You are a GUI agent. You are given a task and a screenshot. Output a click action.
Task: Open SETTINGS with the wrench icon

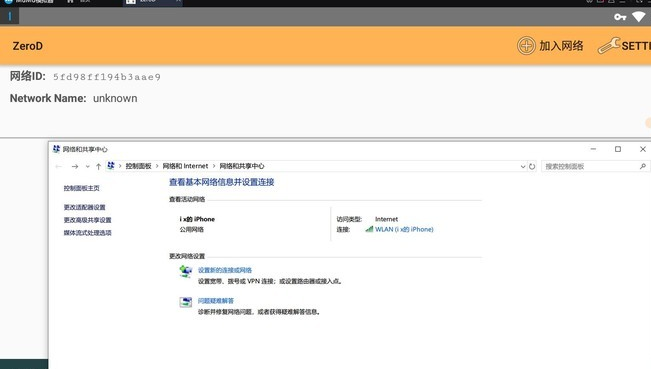[x=609, y=46]
